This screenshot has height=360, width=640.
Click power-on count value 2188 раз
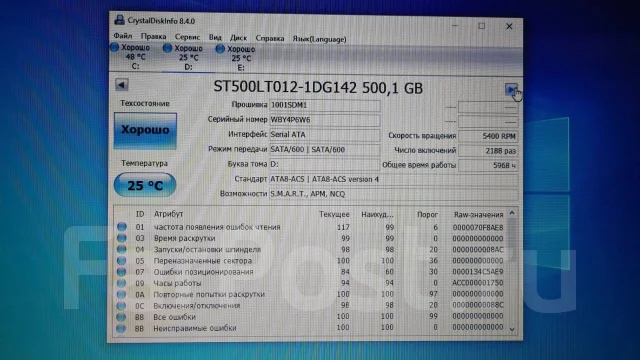click(488, 151)
